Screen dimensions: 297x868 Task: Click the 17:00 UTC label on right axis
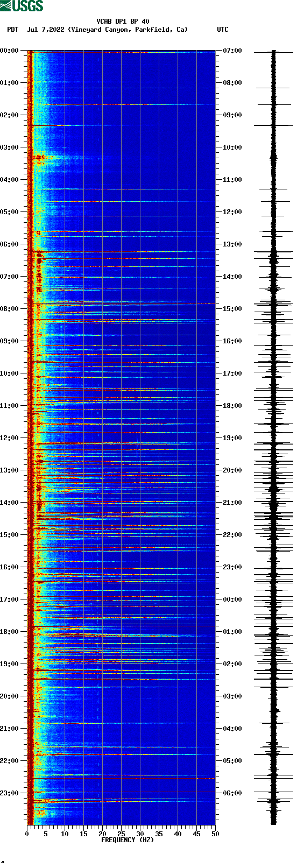(232, 373)
